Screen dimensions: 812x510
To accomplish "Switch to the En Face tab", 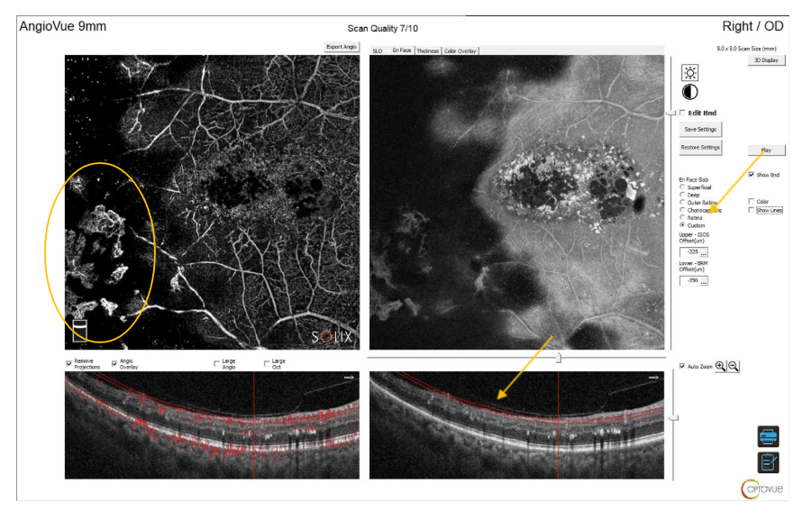I will coord(401,50).
